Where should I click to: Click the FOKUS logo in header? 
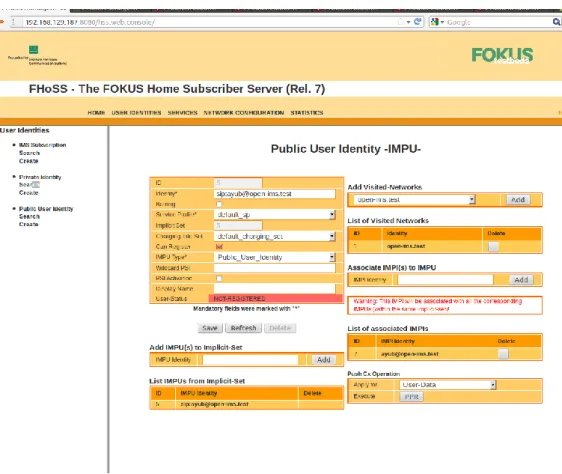click(x=502, y=56)
